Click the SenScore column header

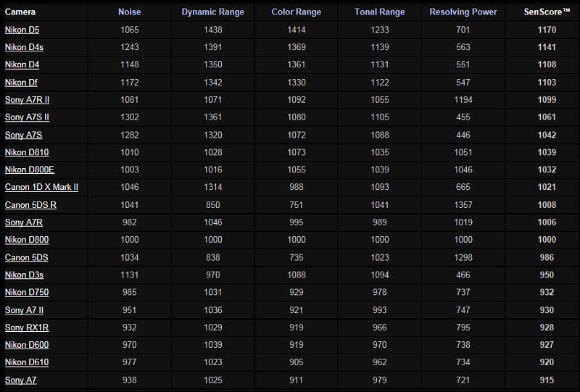coord(547,12)
